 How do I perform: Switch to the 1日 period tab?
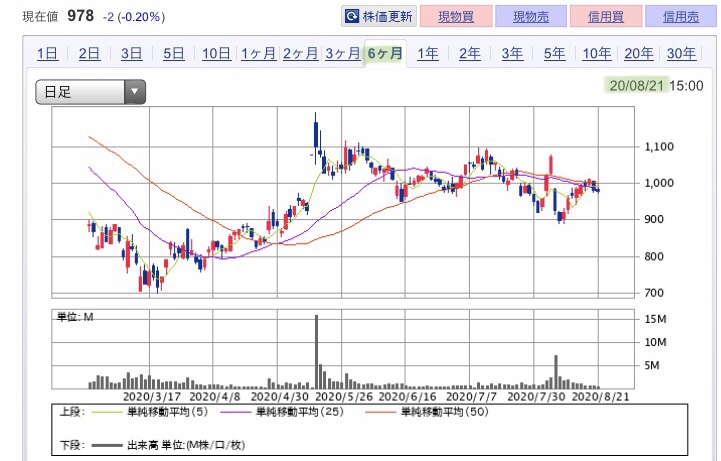click(x=46, y=54)
